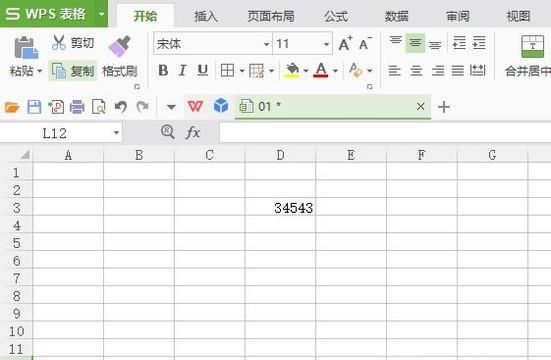Open the Insert ribbon tab

click(206, 17)
